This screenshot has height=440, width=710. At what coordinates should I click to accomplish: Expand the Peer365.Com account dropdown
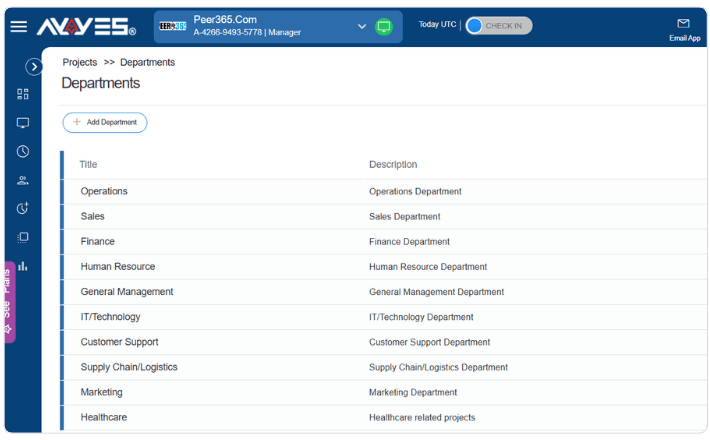362,26
